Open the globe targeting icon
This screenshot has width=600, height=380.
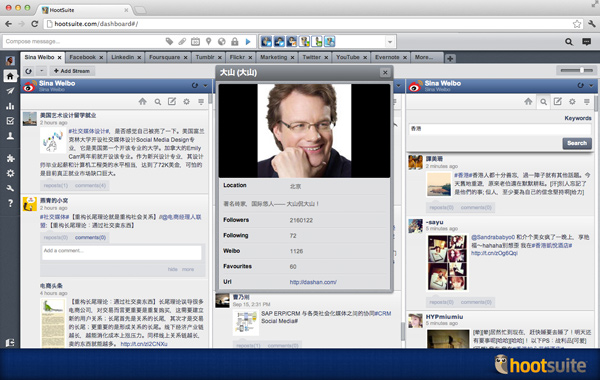pyautogui.click(x=222, y=41)
